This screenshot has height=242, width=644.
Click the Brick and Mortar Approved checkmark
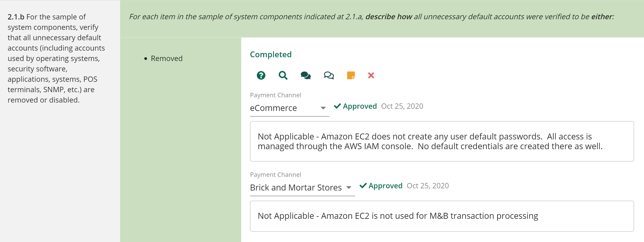point(363,186)
